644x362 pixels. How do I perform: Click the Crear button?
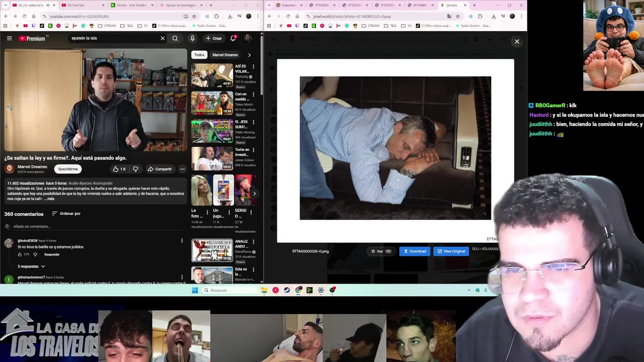coord(214,38)
